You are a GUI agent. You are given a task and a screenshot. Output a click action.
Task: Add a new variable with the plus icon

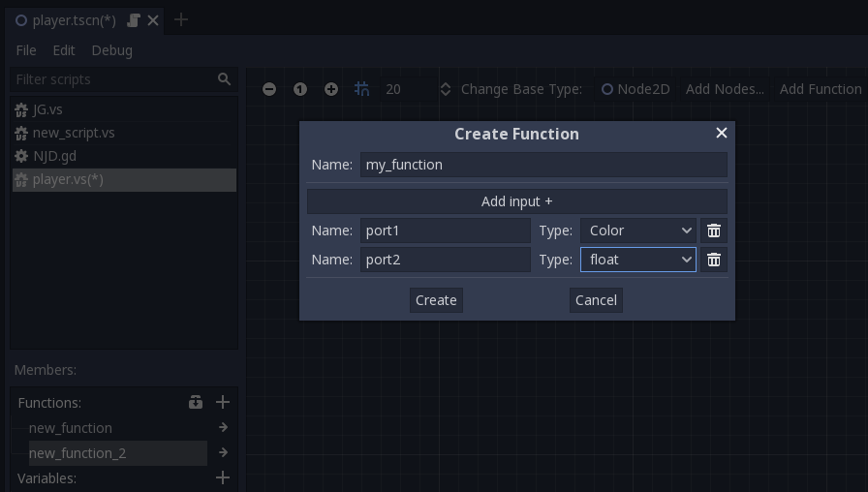tap(223, 477)
